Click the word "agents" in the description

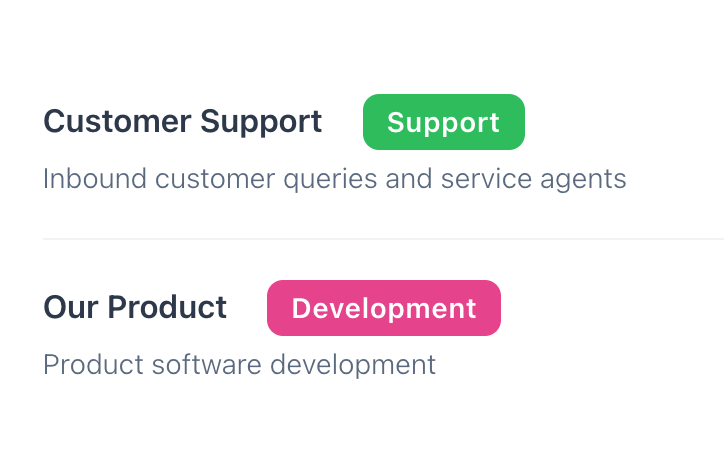589,180
